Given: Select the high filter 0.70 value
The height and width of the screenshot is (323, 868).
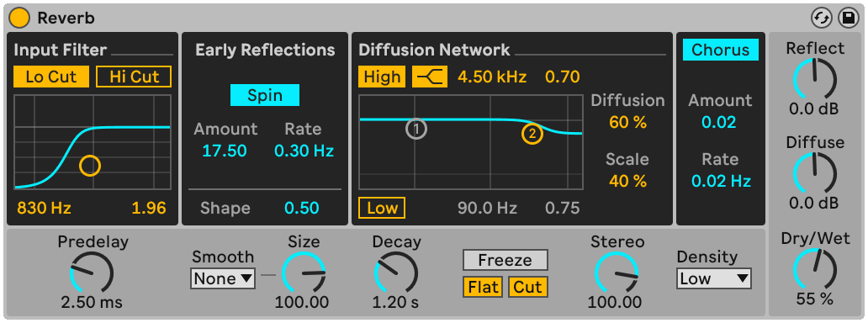Looking at the screenshot, I should click(x=563, y=77).
